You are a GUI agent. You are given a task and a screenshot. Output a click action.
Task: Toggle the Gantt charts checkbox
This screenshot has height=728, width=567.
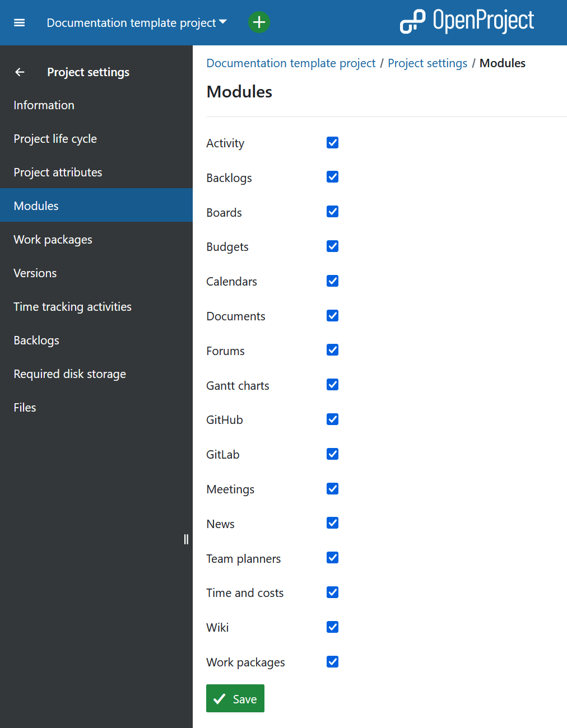coord(333,385)
